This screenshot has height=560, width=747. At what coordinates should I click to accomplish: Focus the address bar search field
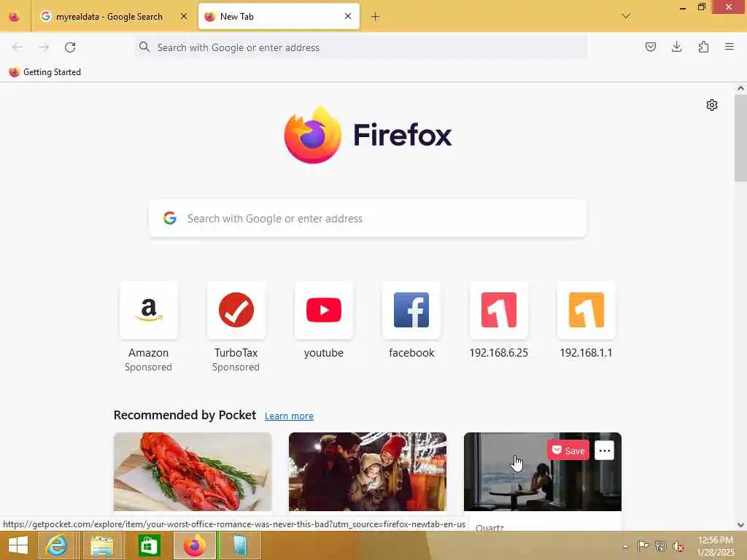[360, 47]
